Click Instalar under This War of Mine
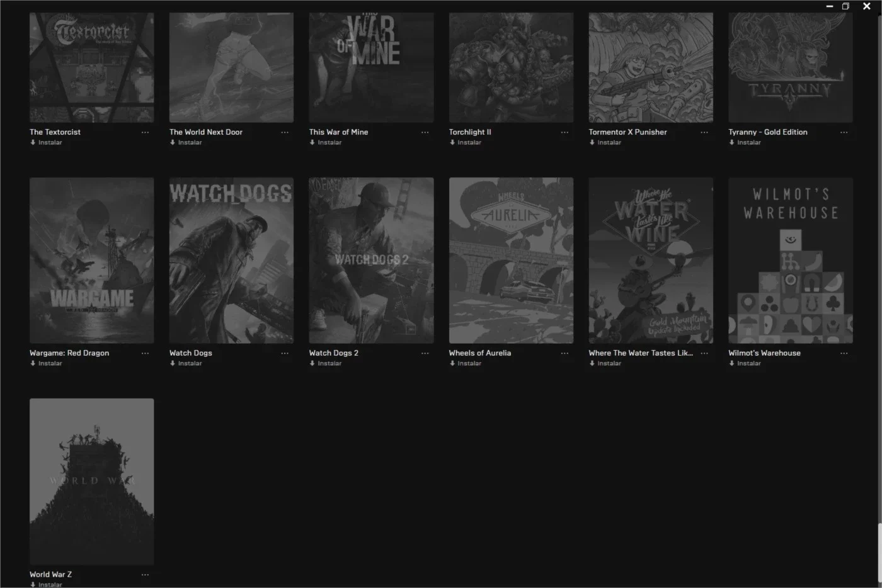 coord(326,142)
